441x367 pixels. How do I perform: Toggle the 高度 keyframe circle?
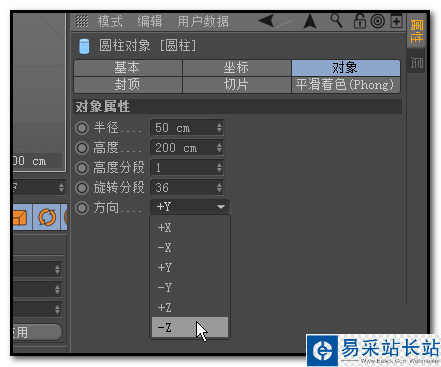coord(82,148)
